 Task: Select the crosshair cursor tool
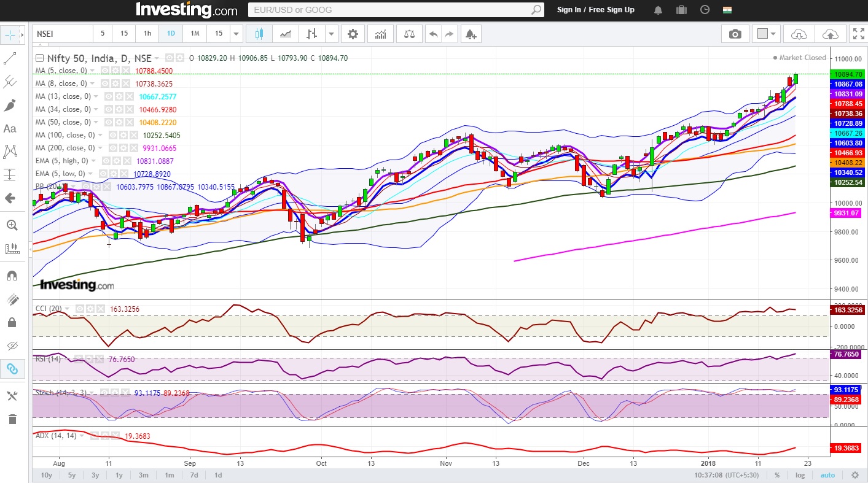(10, 35)
